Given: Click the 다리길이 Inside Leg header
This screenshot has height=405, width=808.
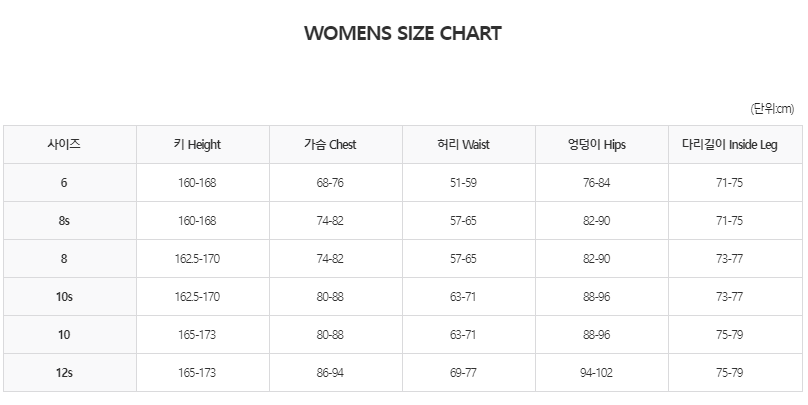Looking at the screenshot, I should 729,144.
